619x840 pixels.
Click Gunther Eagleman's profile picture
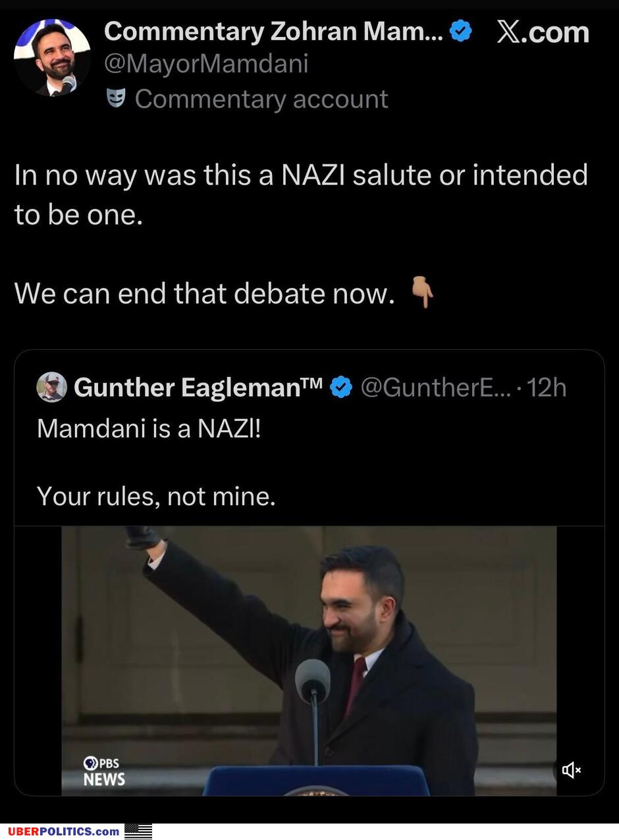(52, 387)
